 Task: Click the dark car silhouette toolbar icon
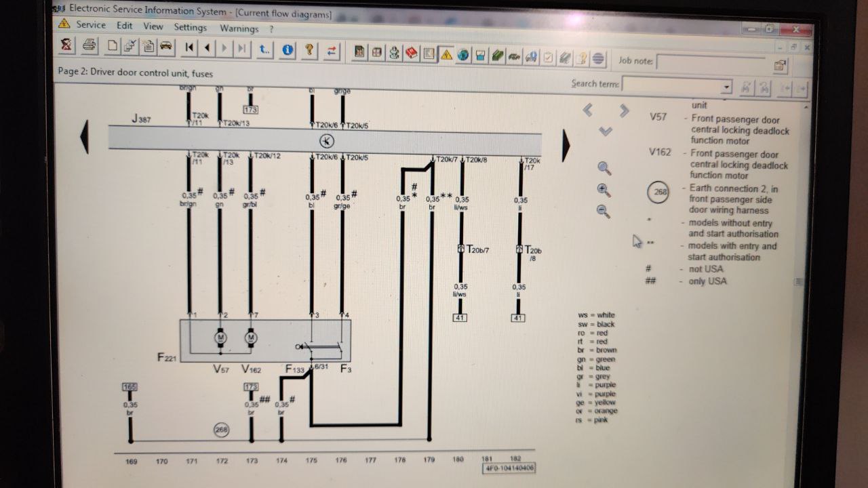coord(515,56)
